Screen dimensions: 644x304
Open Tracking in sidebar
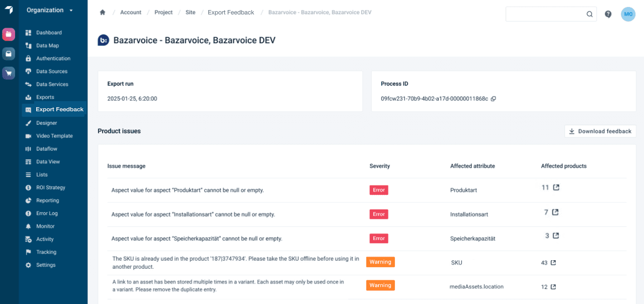pos(46,252)
